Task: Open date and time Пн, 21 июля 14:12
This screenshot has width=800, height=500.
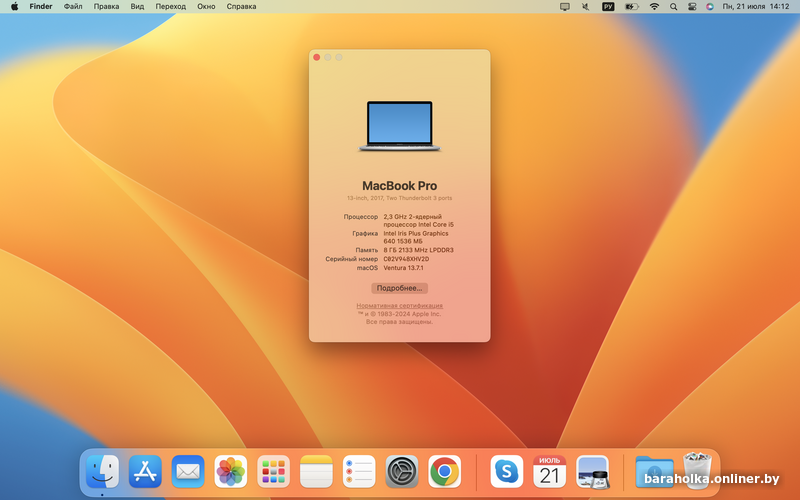Action: 756,7
